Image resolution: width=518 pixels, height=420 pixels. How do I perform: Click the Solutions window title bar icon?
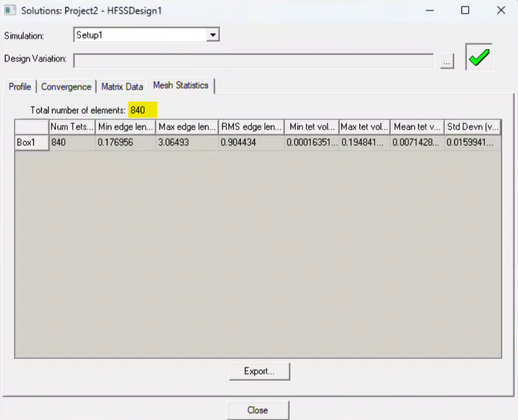[11, 11]
